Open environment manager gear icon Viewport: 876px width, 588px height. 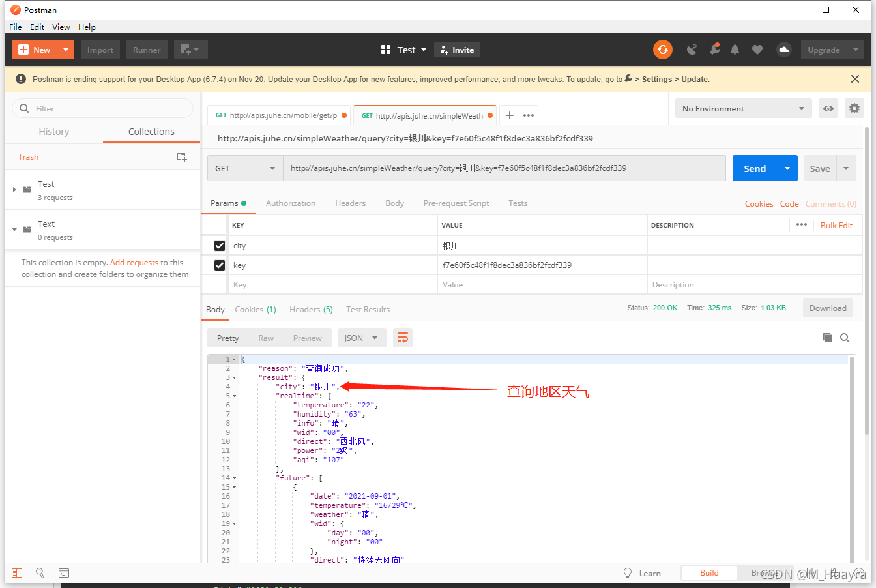pyautogui.click(x=854, y=108)
